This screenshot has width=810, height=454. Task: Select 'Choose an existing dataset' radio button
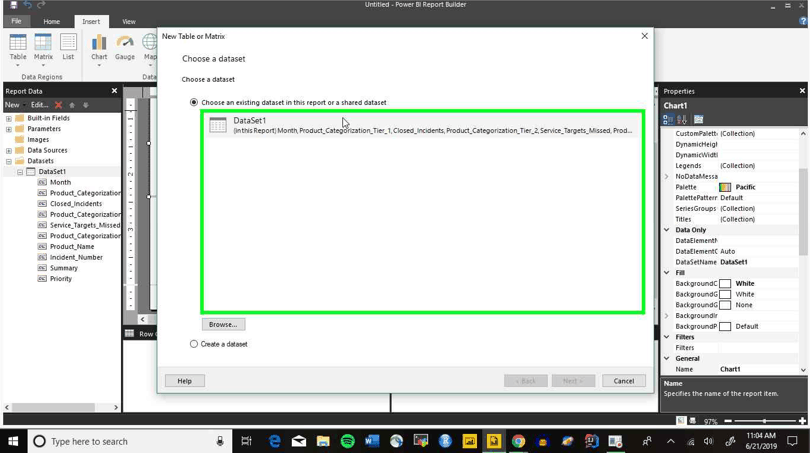pyautogui.click(x=194, y=102)
